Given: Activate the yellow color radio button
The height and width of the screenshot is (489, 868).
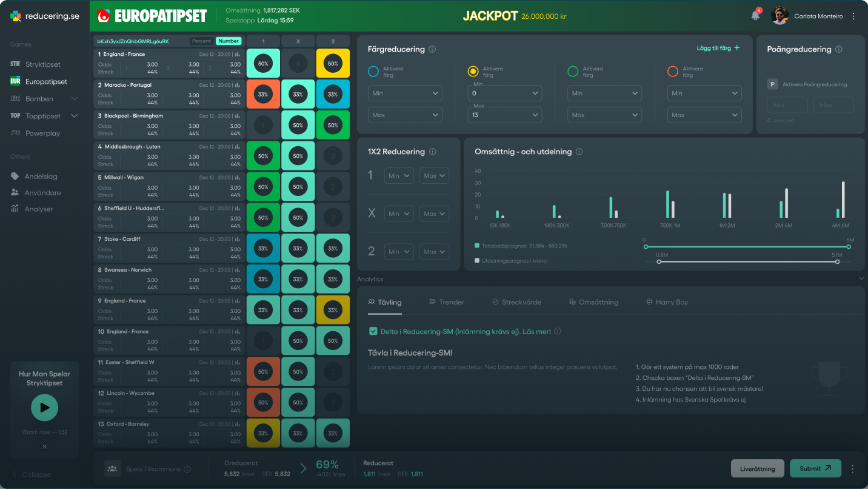Looking at the screenshot, I should [473, 72].
